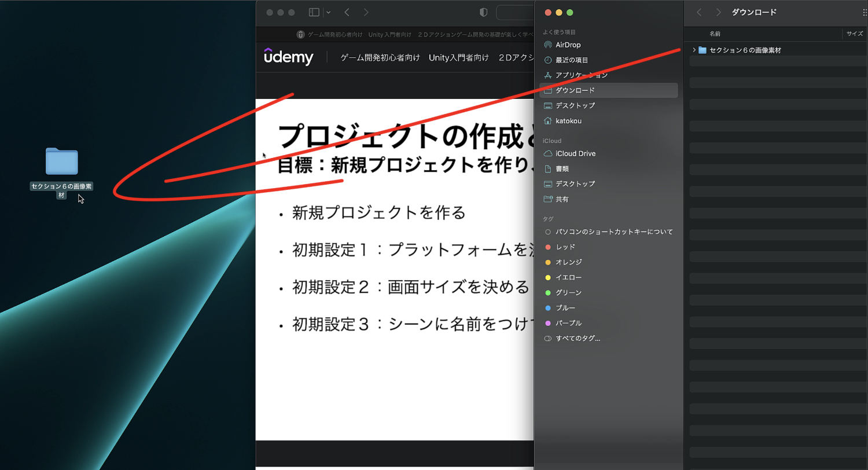The height and width of the screenshot is (470, 868).
Task: Open 書類 in the iCloud section
Action: 608,168
